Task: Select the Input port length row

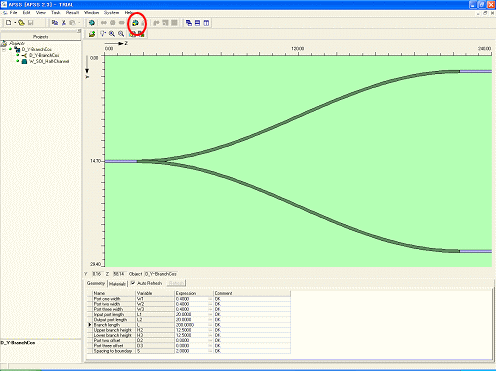Action: pyautogui.click(x=189, y=314)
